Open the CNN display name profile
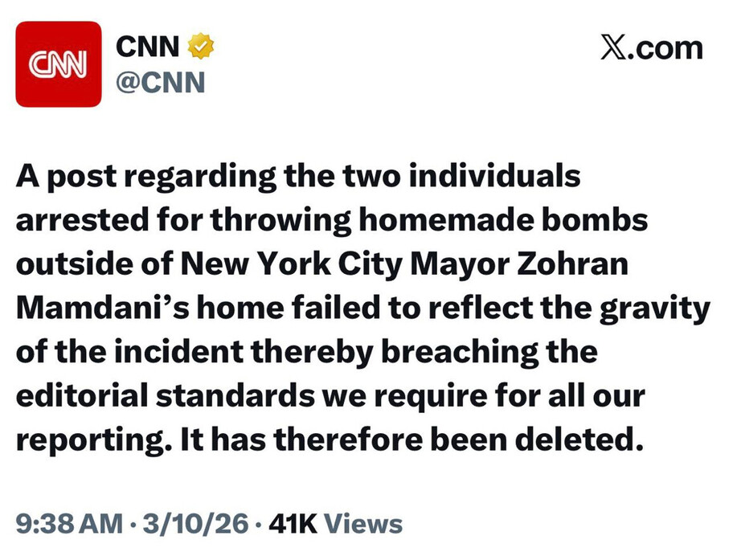Image resolution: width=737 pixels, height=560 pixels. (x=149, y=48)
